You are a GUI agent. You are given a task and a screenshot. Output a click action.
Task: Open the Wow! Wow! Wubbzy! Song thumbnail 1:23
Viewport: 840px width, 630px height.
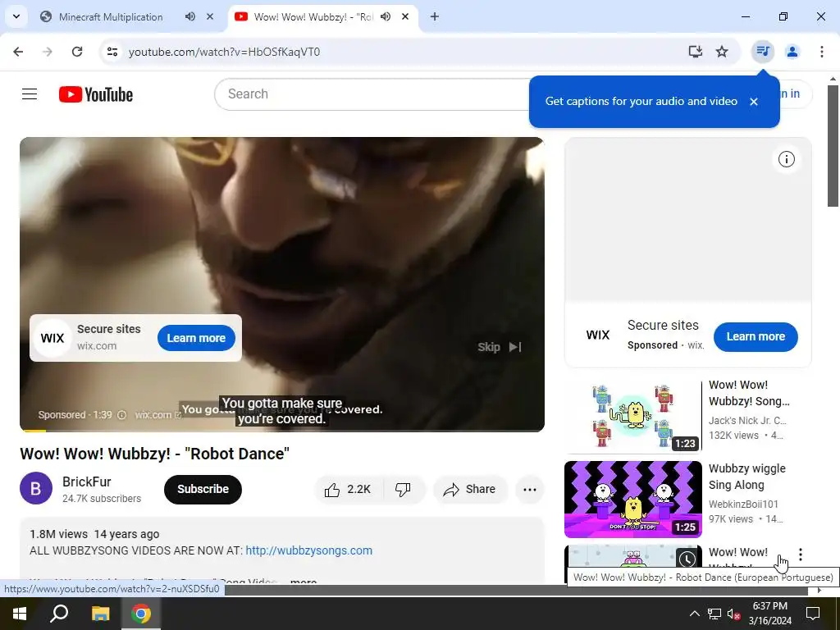pos(632,415)
